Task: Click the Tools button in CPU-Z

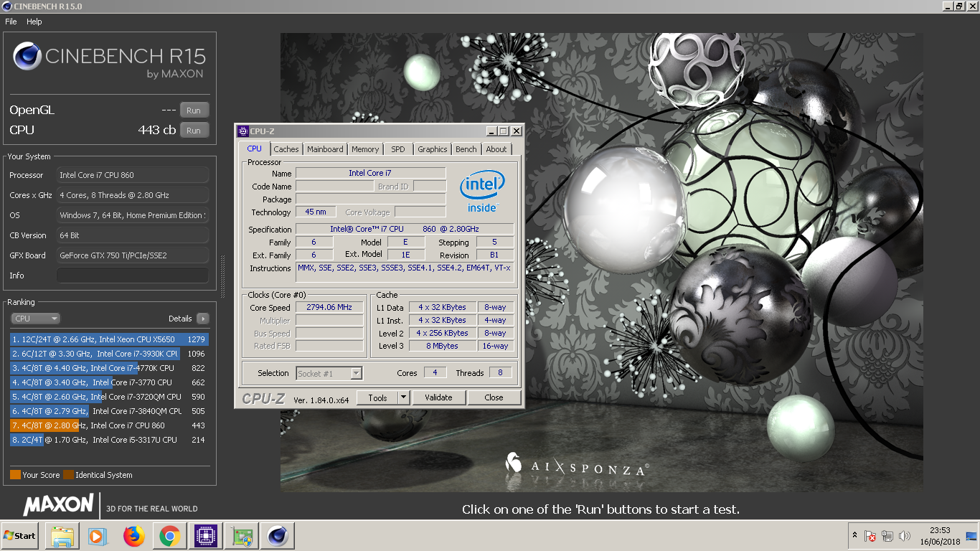Action: pyautogui.click(x=377, y=397)
